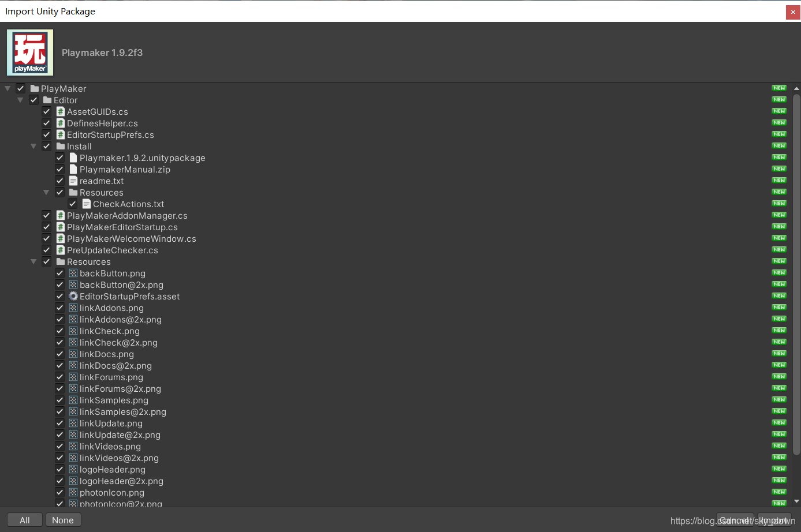801x532 pixels.
Task: Toggle the EditorStartupPrefs.asset checkbox
Action: tap(59, 296)
